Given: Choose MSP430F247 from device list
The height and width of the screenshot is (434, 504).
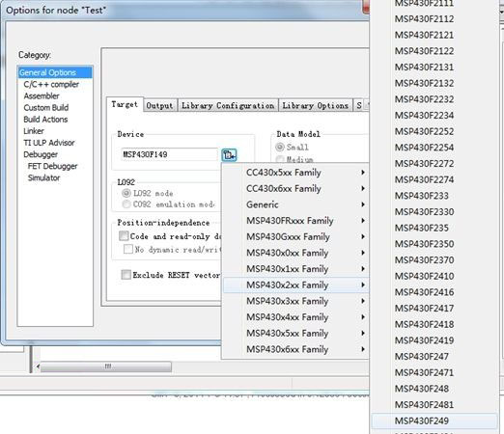Looking at the screenshot, I should tap(434, 356).
